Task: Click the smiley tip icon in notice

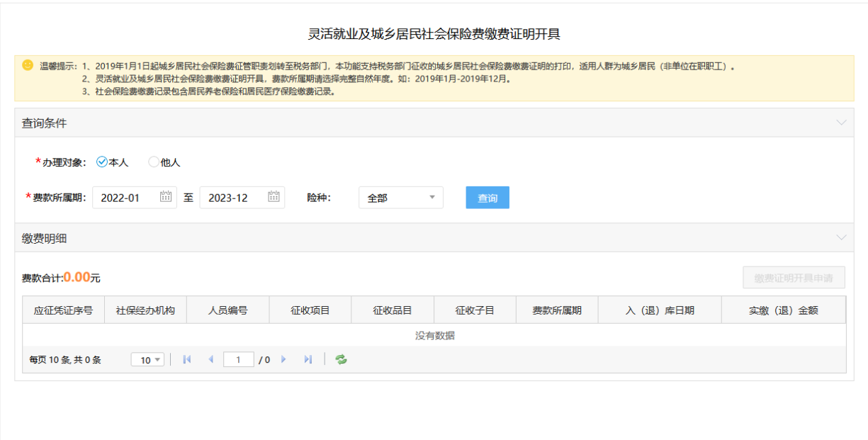Action: (x=28, y=64)
